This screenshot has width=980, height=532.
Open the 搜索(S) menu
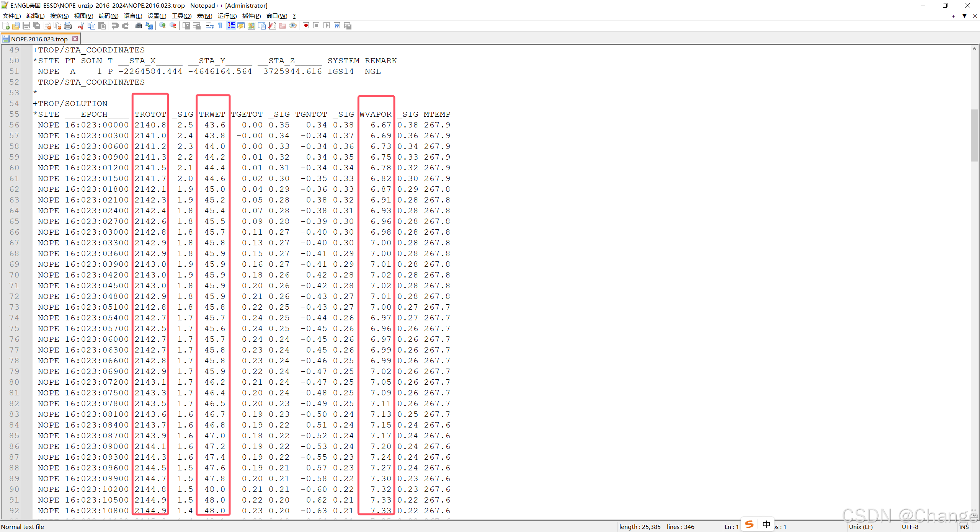pyautogui.click(x=59, y=16)
